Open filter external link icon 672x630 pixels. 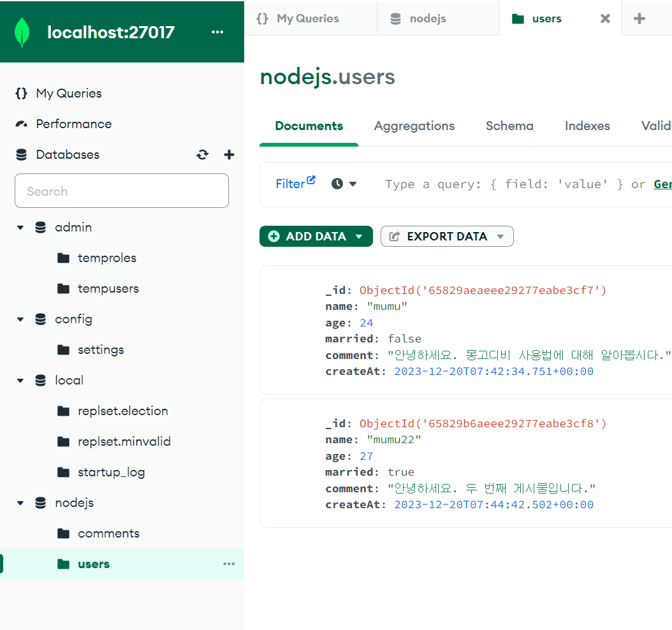coord(311,180)
